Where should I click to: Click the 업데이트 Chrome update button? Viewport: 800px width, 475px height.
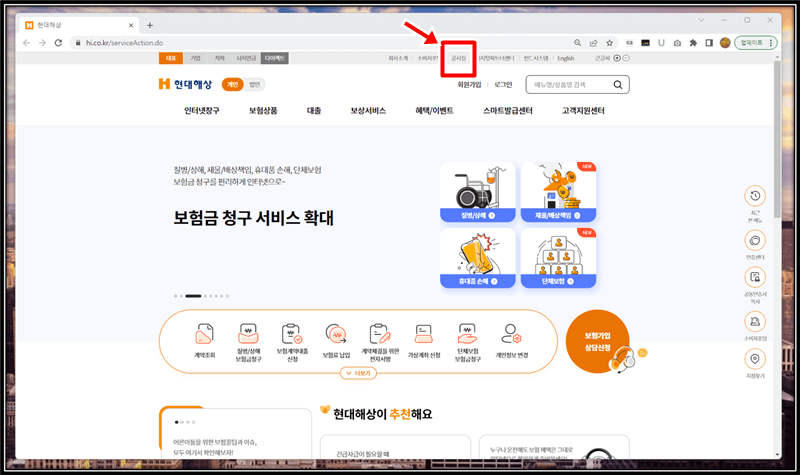pos(752,43)
